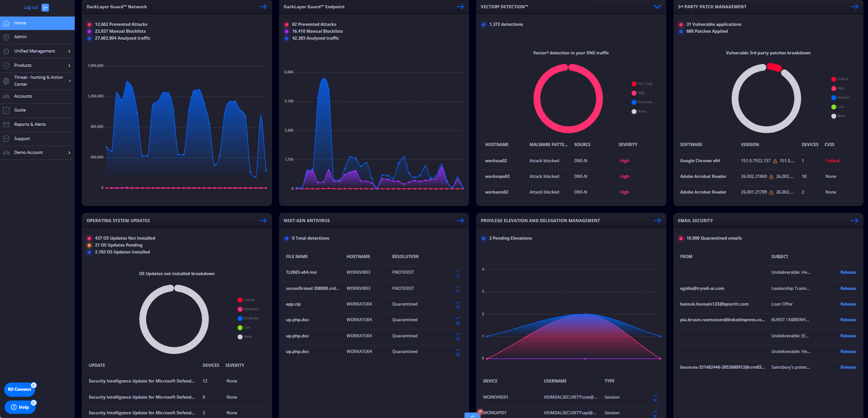This screenshot has width=868, height=418.
Task: Click the warning triangle beside Acrobat version 26.001.21789
Action: [x=771, y=192]
